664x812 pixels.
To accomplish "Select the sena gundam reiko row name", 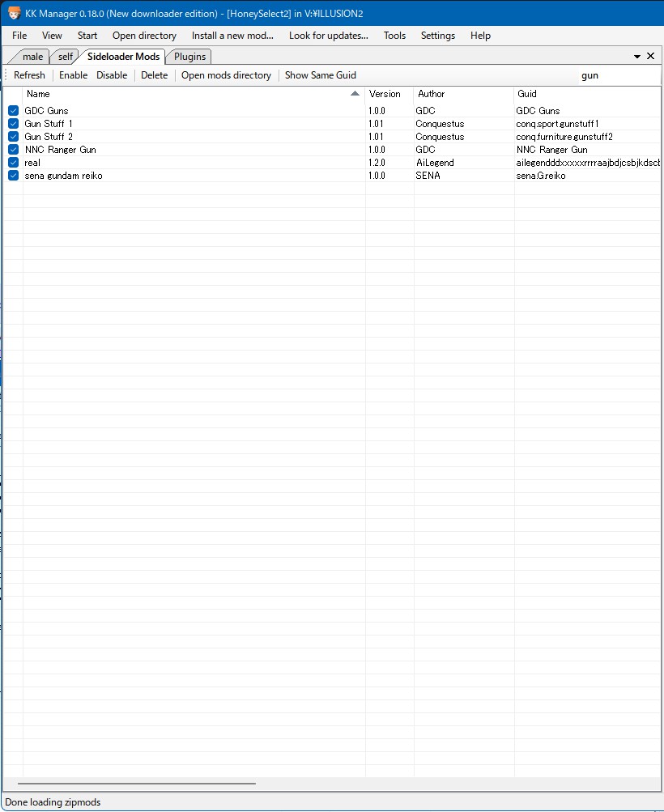I will pos(63,175).
